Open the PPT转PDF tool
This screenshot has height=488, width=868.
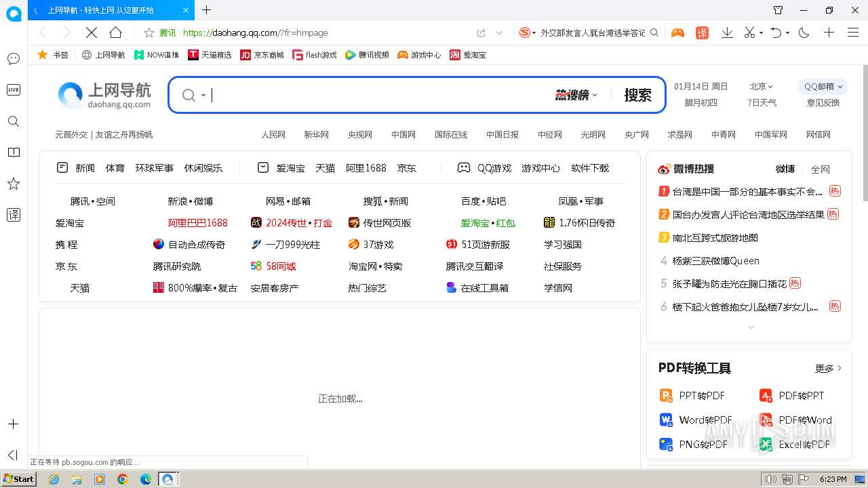(x=692, y=396)
